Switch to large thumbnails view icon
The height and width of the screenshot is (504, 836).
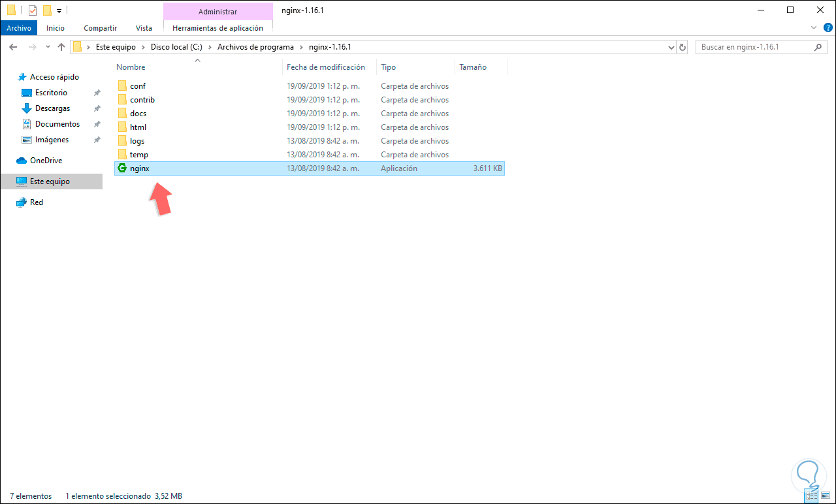click(x=827, y=497)
